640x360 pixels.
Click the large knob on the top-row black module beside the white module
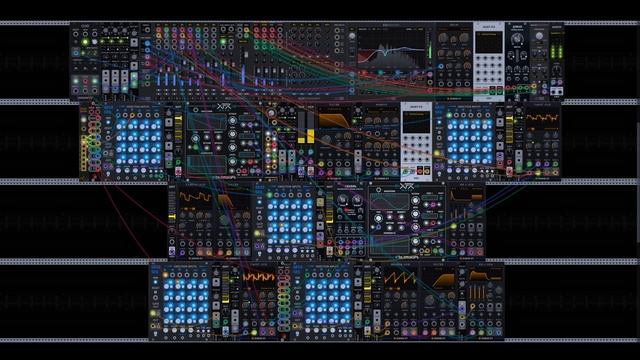coord(517,39)
